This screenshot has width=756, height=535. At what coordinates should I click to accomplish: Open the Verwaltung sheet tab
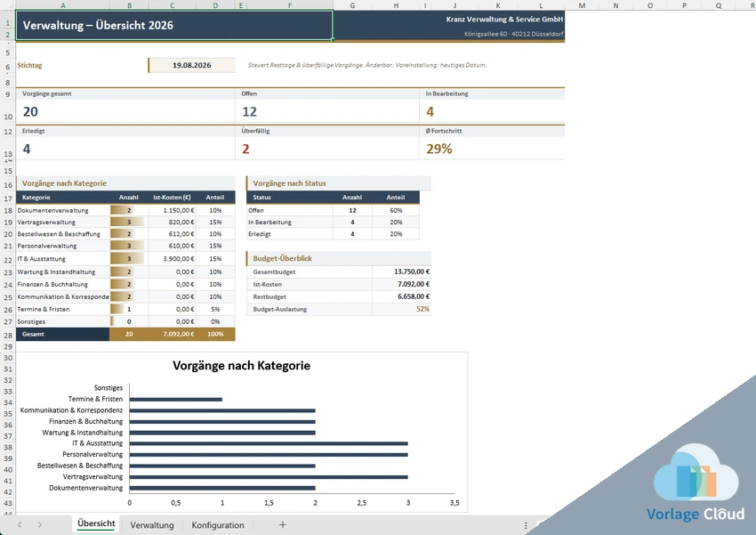click(x=152, y=525)
